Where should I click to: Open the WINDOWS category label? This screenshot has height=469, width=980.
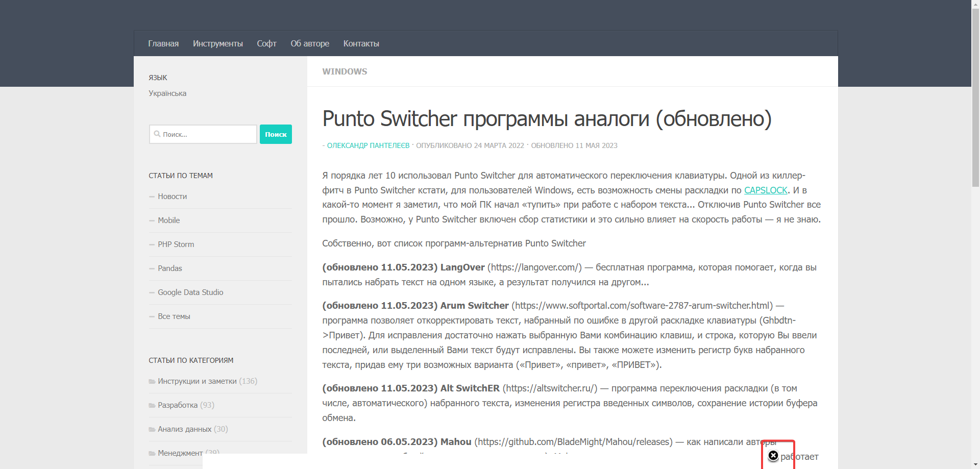pyautogui.click(x=344, y=71)
